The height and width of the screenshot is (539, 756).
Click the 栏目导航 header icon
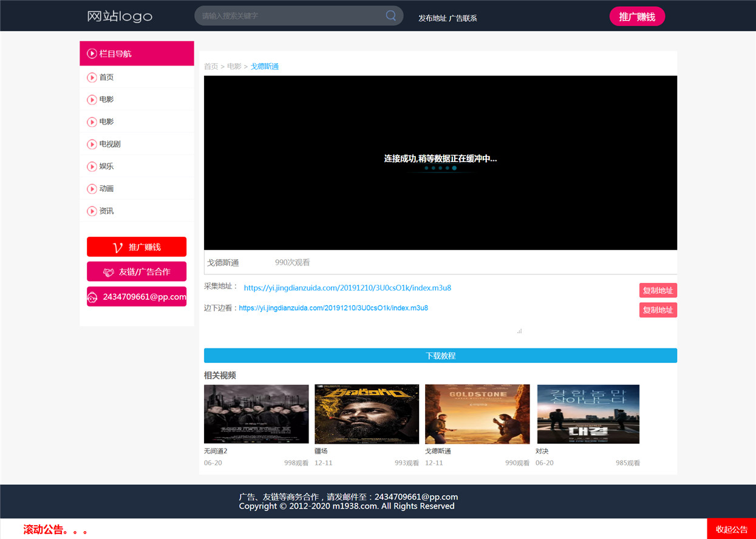click(x=92, y=53)
